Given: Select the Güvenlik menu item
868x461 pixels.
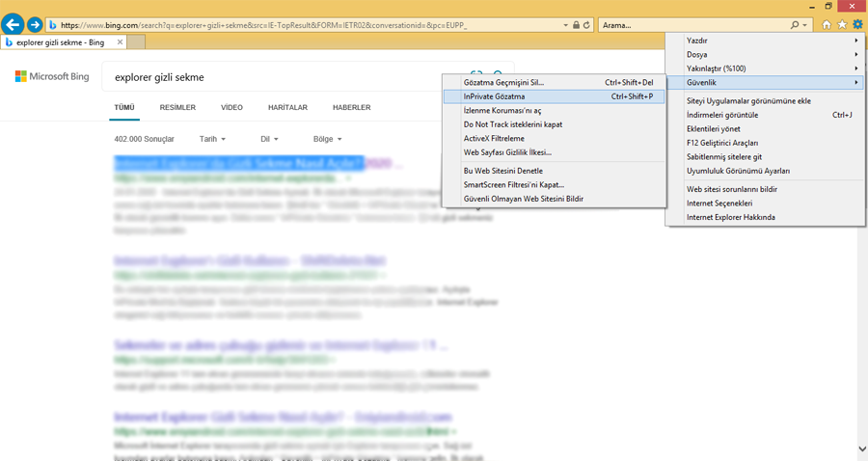Looking at the screenshot, I should (x=766, y=83).
